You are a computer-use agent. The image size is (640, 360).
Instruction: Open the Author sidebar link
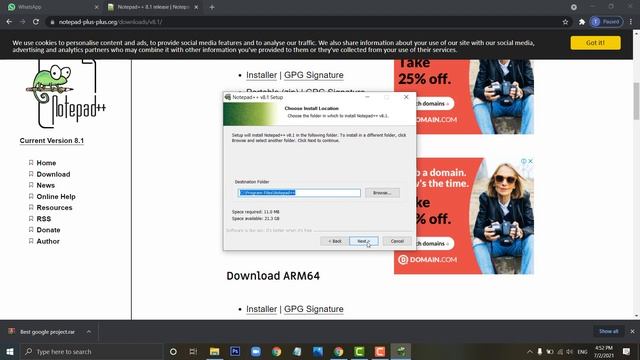48,241
